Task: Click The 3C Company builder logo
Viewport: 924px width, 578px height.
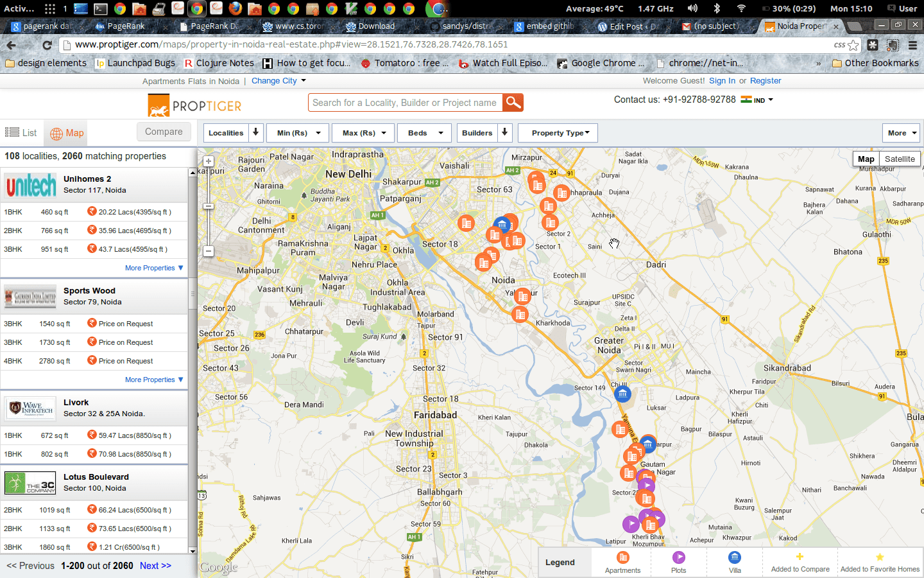Action: [31, 483]
